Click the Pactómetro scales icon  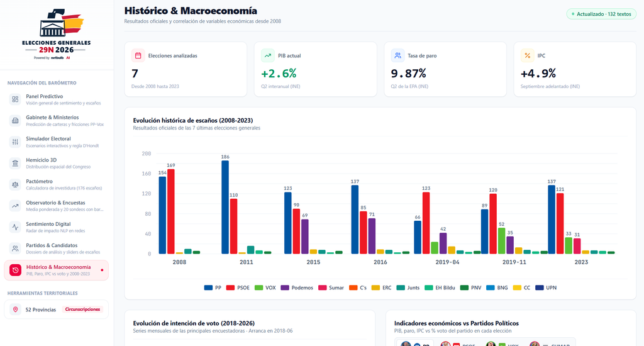[15, 184]
